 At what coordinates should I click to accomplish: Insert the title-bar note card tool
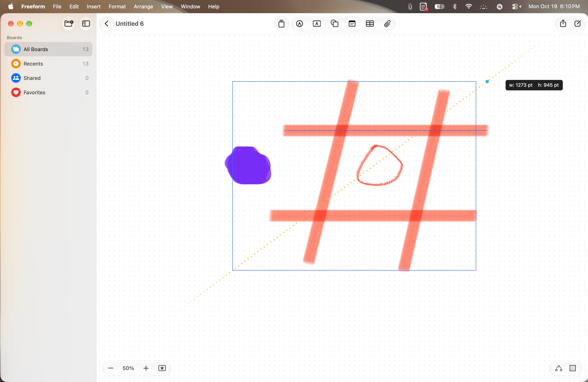(x=352, y=24)
